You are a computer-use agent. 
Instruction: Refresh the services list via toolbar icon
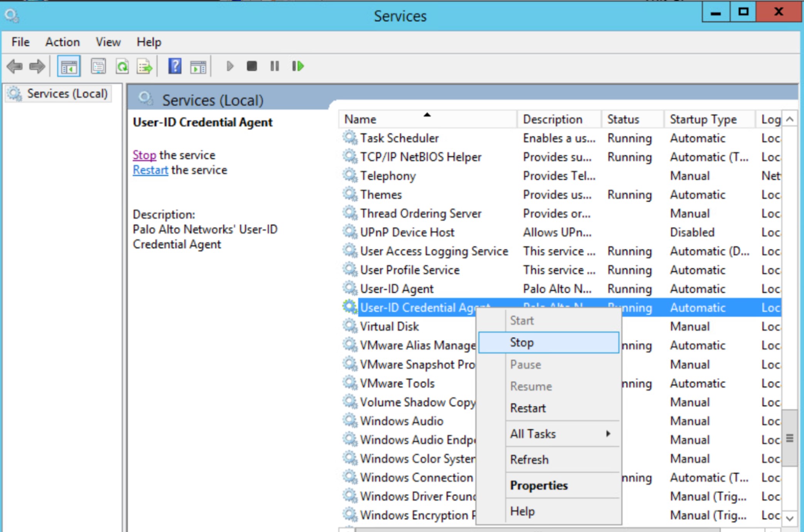[x=122, y=66]
